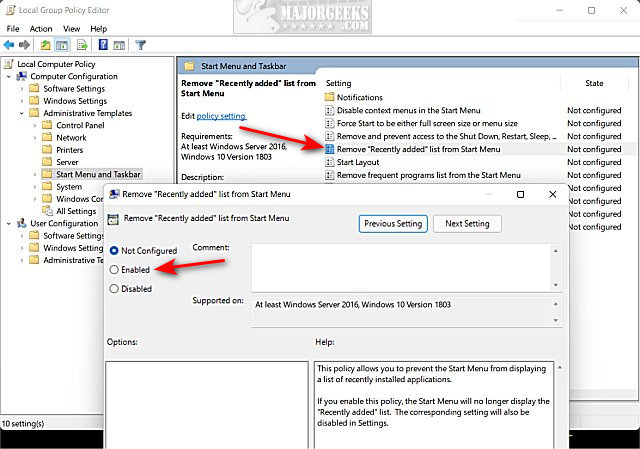This screenshot has width=640, height=449.
Task: Click the Forward arrow toolbar icon
Action: pyautogui.click(x=24, y=45)
